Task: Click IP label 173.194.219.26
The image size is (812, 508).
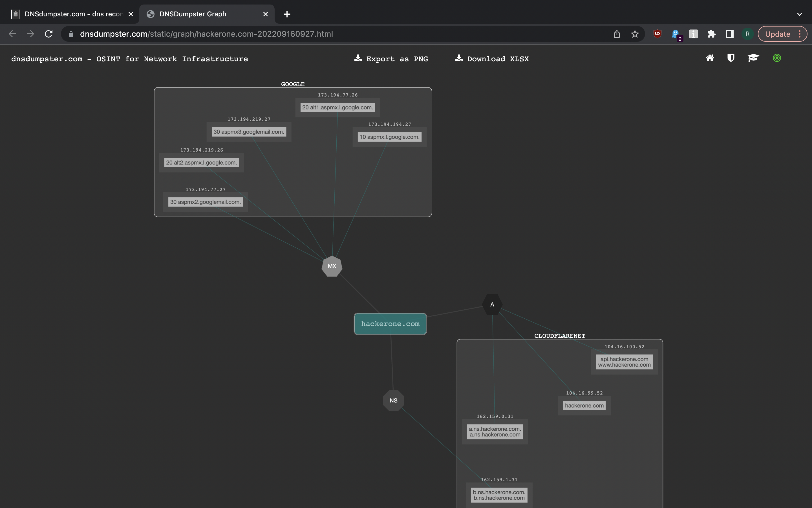Action: (202, 150)
